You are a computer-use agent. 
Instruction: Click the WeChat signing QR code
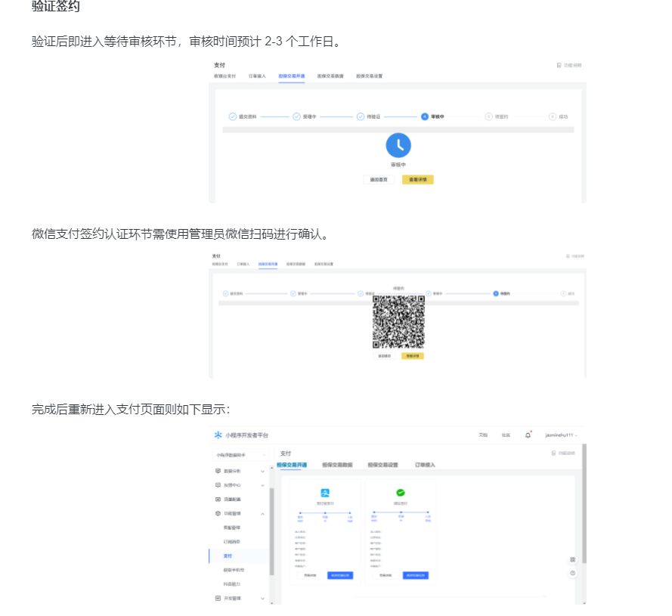(398, 322)
